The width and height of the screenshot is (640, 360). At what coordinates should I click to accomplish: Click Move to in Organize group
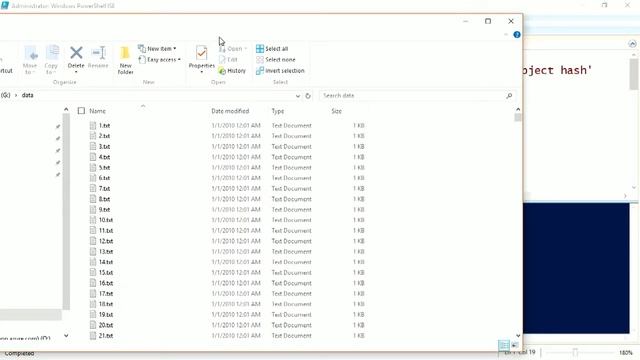click(30, 60)
